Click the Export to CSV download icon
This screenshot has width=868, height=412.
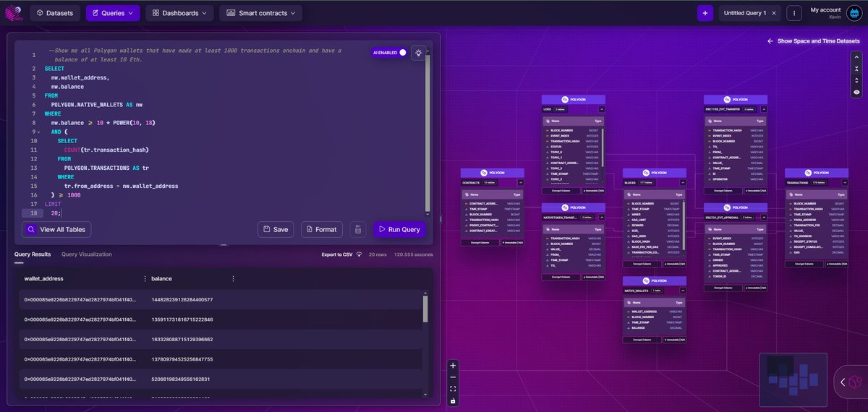[x=359, y=254]
